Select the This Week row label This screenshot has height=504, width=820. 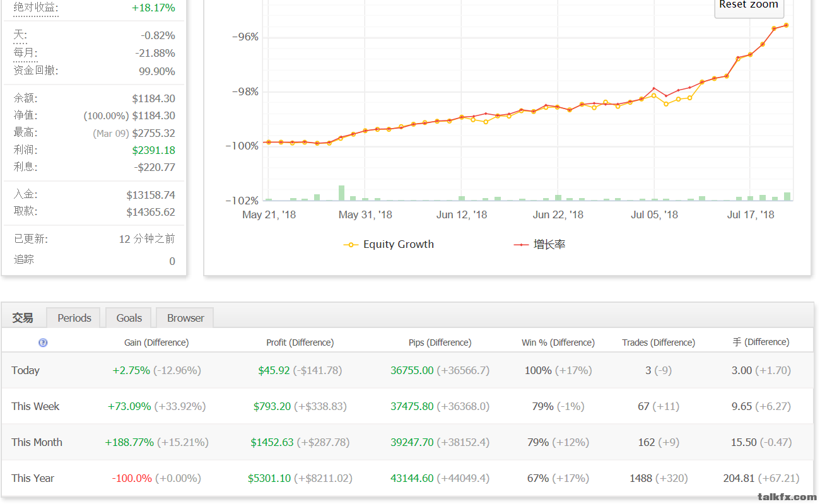35,406
